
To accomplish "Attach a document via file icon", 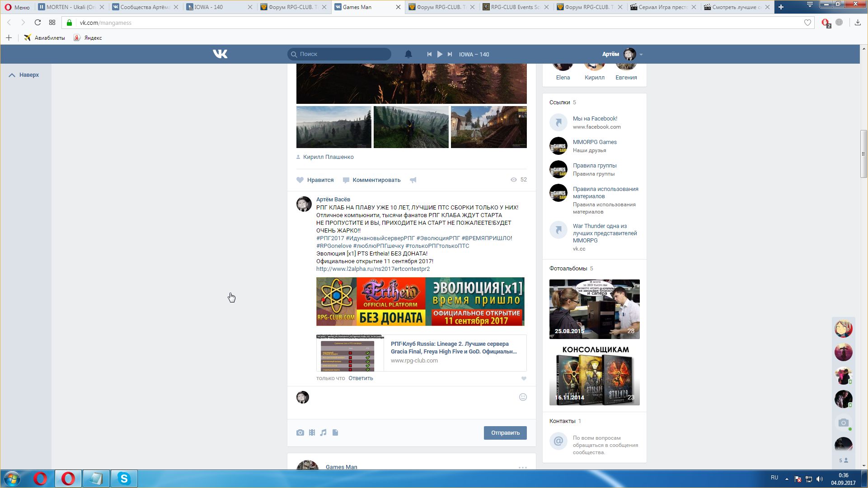I will coord(335,432).
